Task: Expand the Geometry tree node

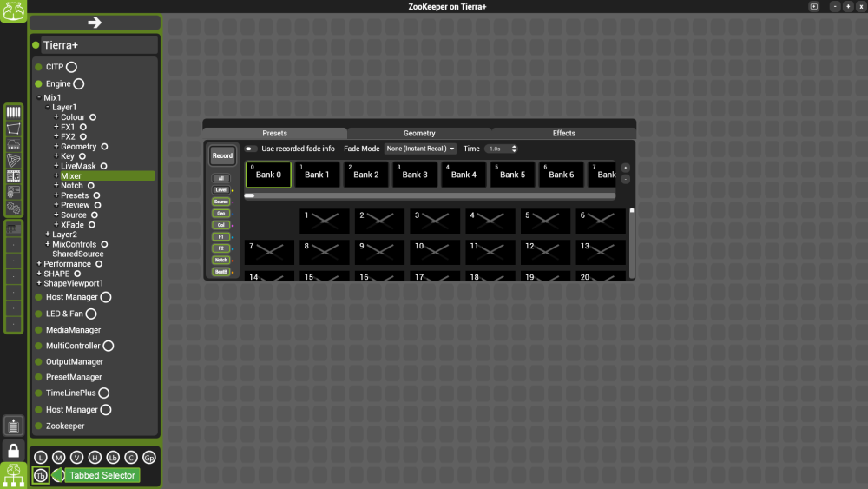Action: tap(56, 146)
